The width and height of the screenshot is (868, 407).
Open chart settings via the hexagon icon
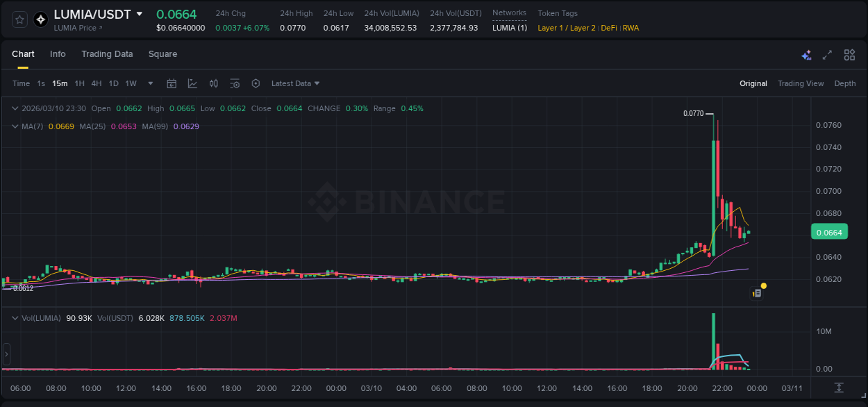[256, 83]
